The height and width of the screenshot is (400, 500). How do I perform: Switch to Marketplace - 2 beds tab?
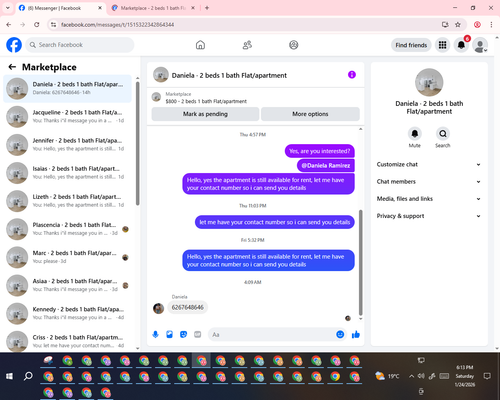click(x=152, y=8)
